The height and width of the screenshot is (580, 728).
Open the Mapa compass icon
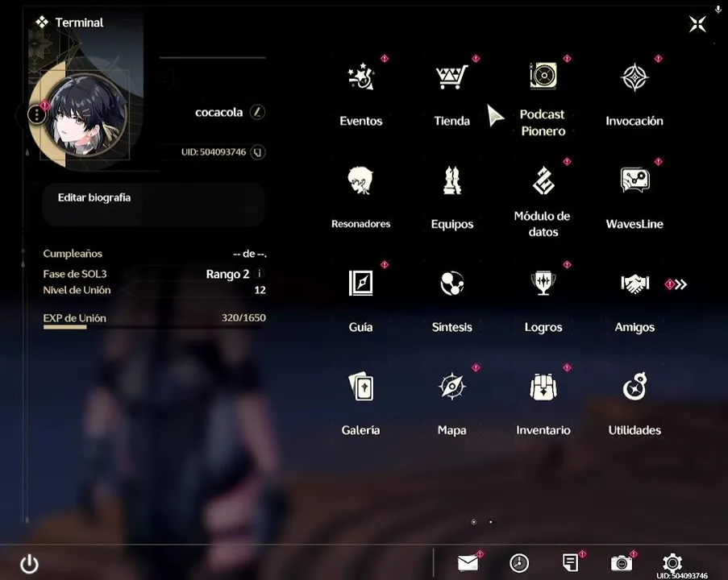coord(451,386)
